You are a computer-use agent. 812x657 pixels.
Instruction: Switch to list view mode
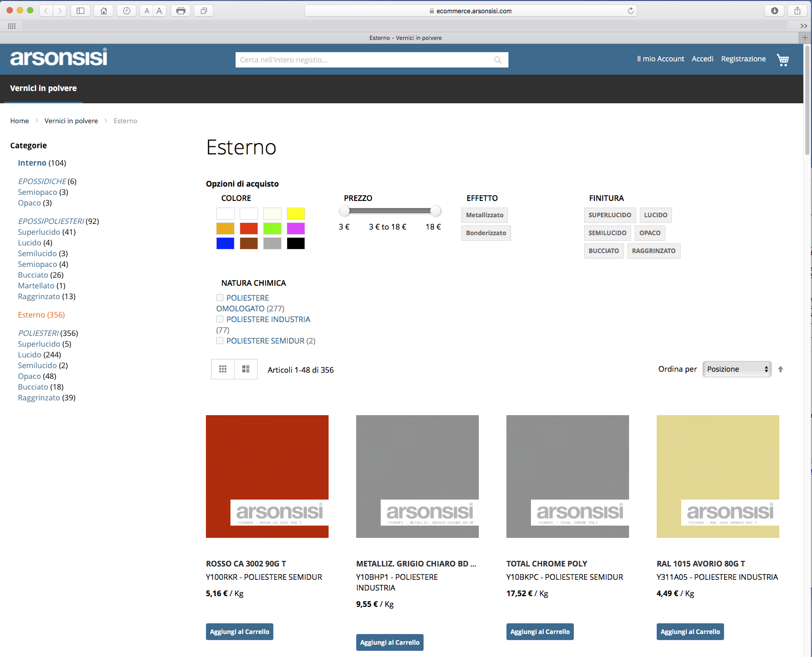pos(246,369)
